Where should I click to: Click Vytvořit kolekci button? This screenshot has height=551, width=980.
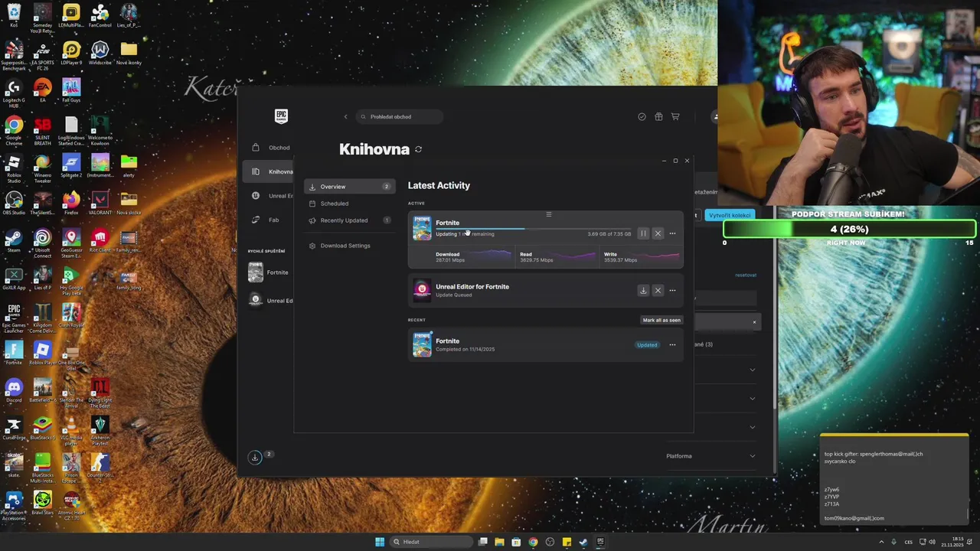click(x=730, y=215)
